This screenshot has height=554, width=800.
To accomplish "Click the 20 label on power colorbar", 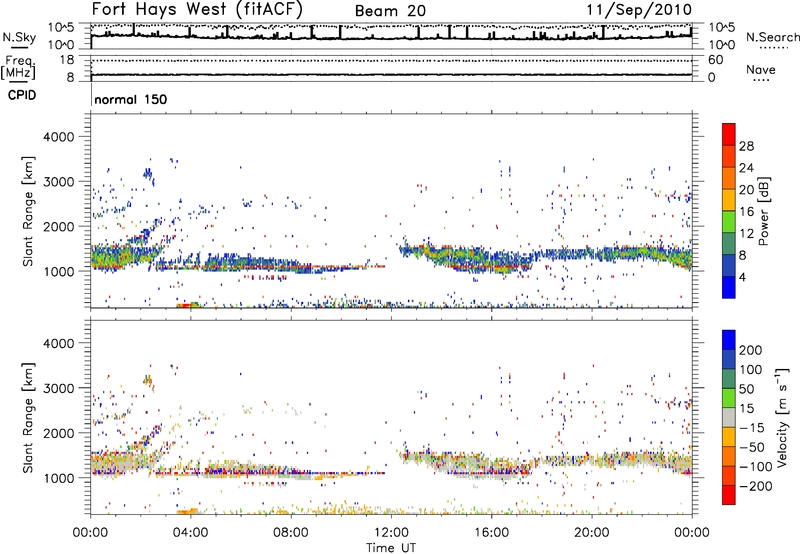I will [746, 190].
